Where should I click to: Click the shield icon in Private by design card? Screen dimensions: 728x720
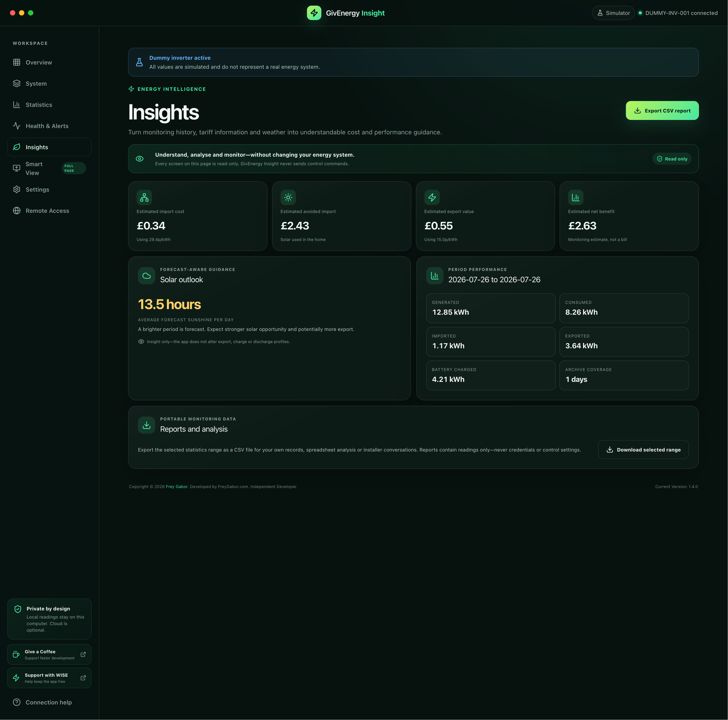pyautogui.click(x=18, y=609)
